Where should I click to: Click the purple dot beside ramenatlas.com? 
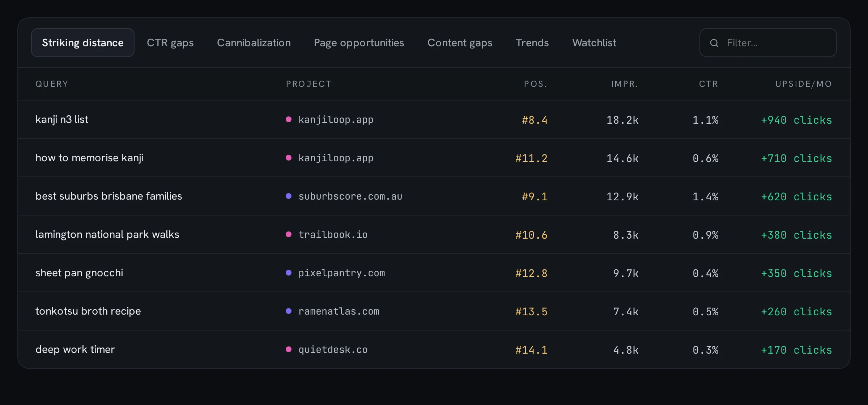pyautogui.click(x=289, y=311)
